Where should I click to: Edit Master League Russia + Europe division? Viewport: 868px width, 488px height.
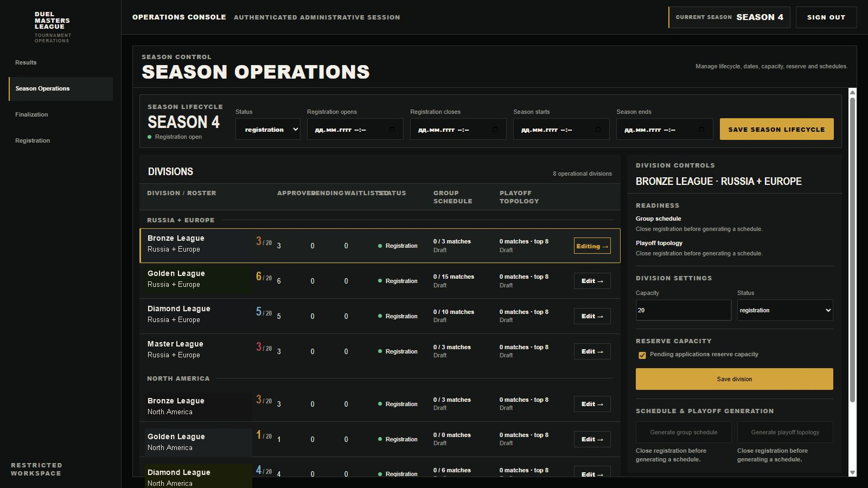[x=592, y=351]
